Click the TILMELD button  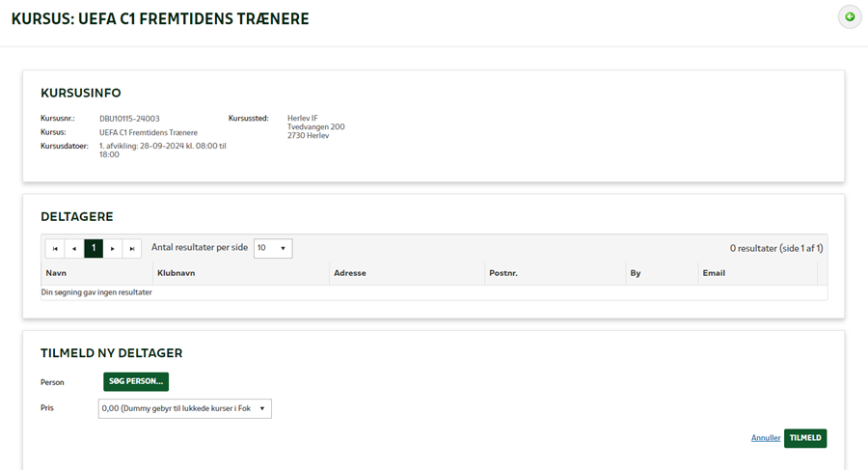tap(805, 438)
